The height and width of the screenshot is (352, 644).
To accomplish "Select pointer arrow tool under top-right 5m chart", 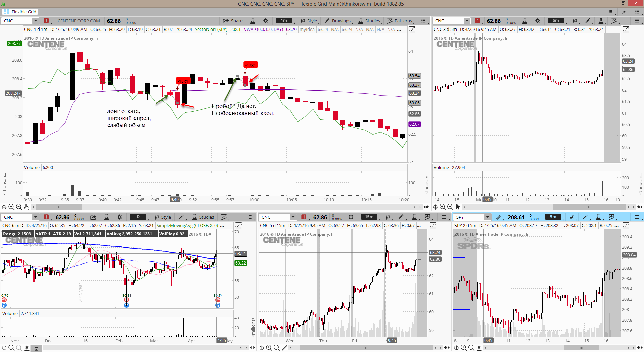I will (458, 207).
